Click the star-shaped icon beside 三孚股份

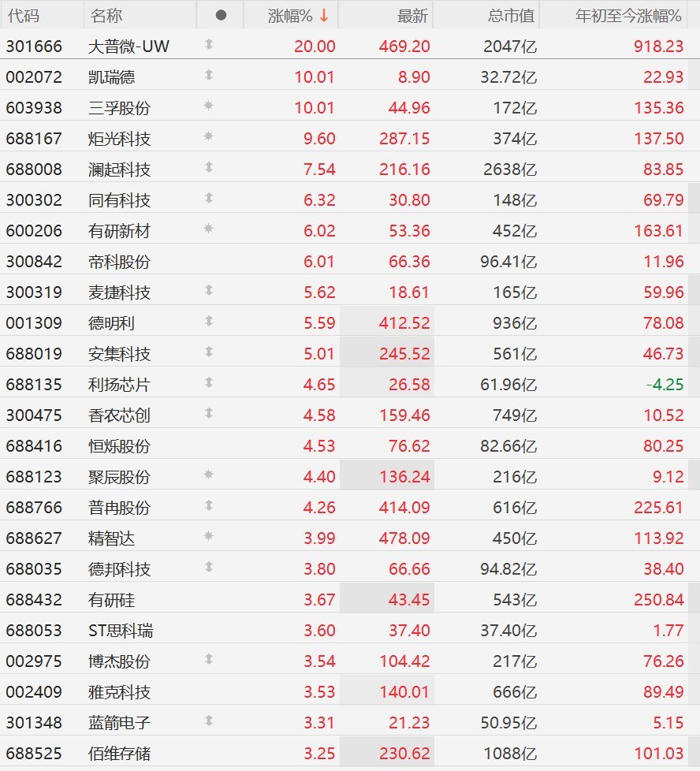pyautogui.click(x=209, y=106)
